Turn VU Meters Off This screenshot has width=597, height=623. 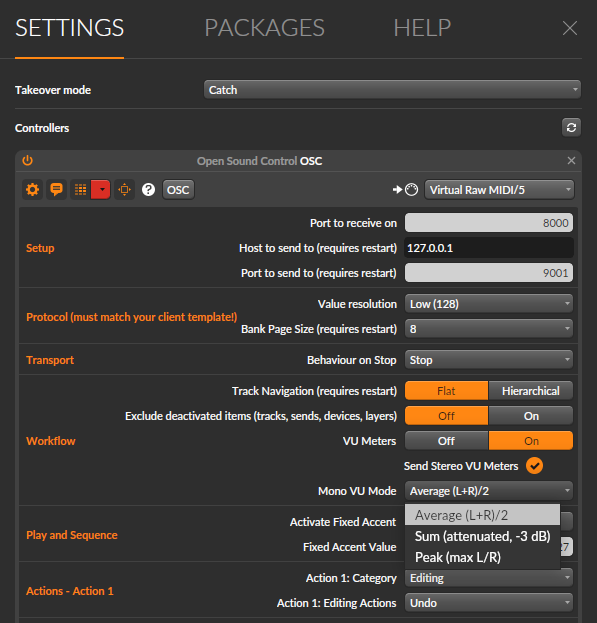tap(446, 441)
